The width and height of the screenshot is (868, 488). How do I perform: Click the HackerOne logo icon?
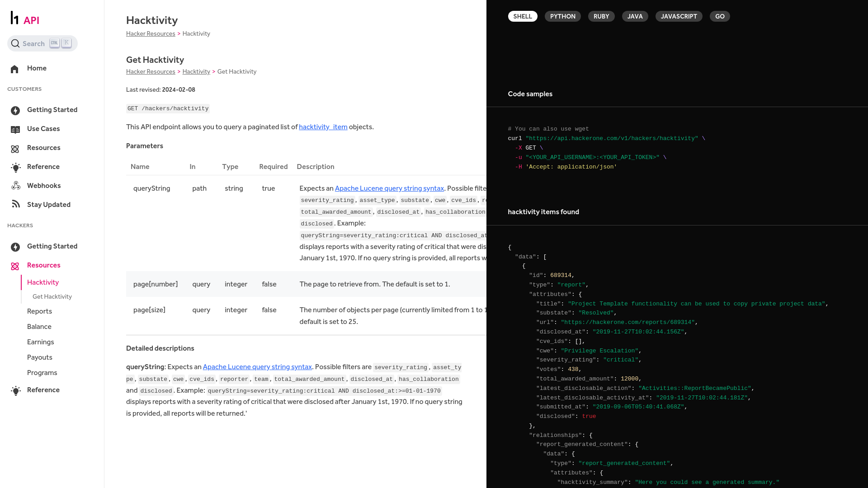click(x=14, y=18)
